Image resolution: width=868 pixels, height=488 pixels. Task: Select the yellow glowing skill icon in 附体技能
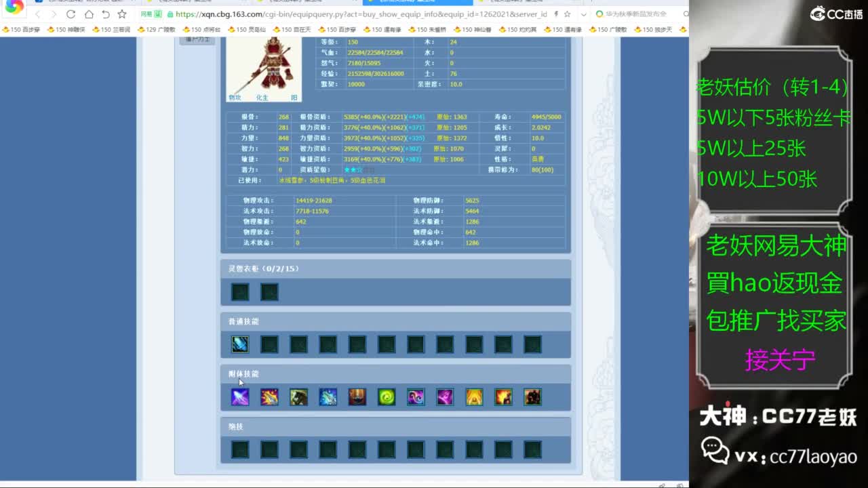[474, 396]
